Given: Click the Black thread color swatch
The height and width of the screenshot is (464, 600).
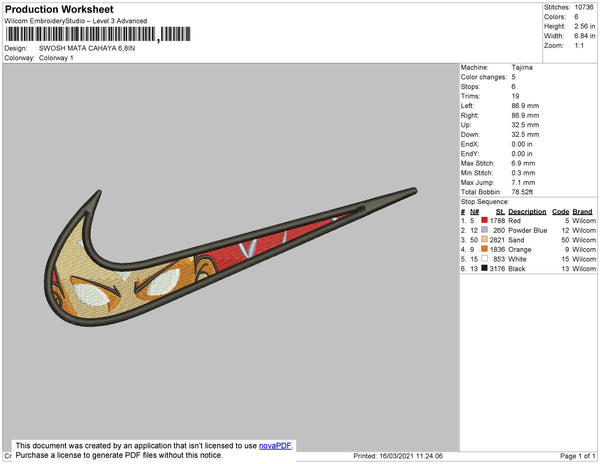Looking at the screenshot, I should click(x=484, y=268).
